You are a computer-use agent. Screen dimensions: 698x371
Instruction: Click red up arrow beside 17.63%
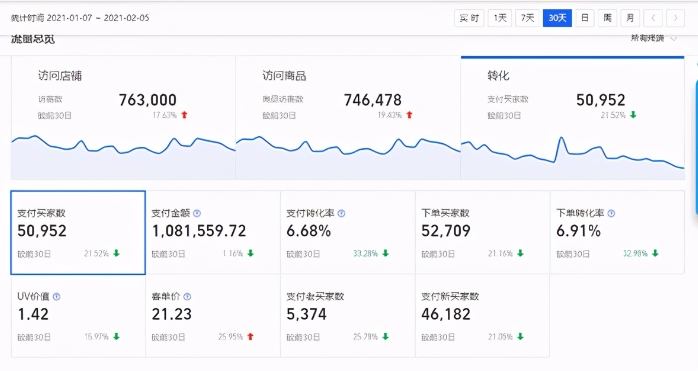tap(184, 115)
